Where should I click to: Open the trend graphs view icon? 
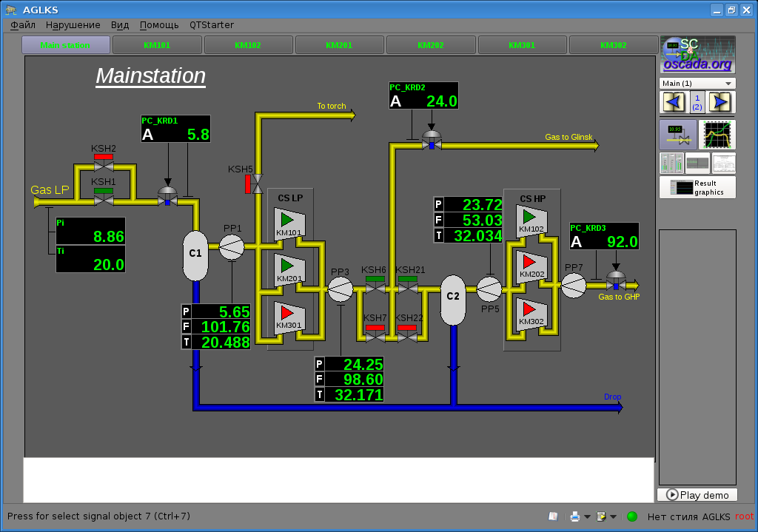[x=717, y=135]
